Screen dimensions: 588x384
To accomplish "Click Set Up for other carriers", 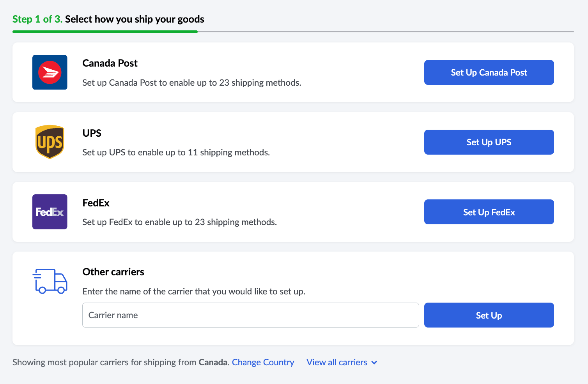I will (x=489, y=315).
